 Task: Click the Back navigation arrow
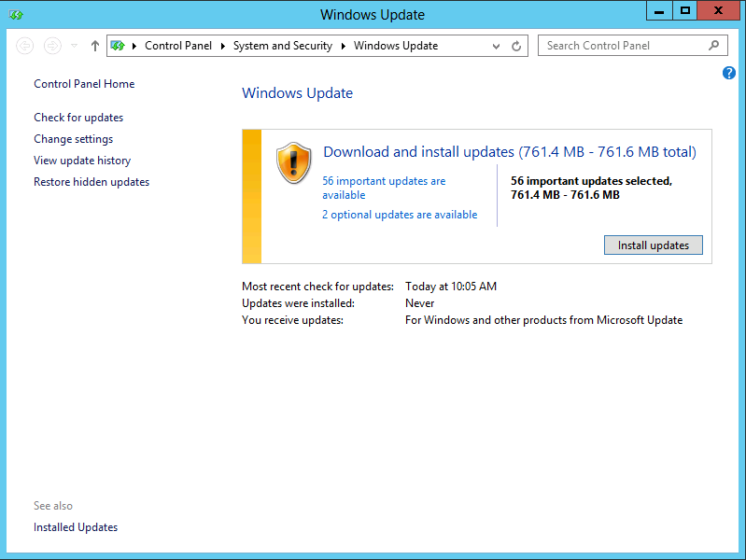click(x=24, y=46)
